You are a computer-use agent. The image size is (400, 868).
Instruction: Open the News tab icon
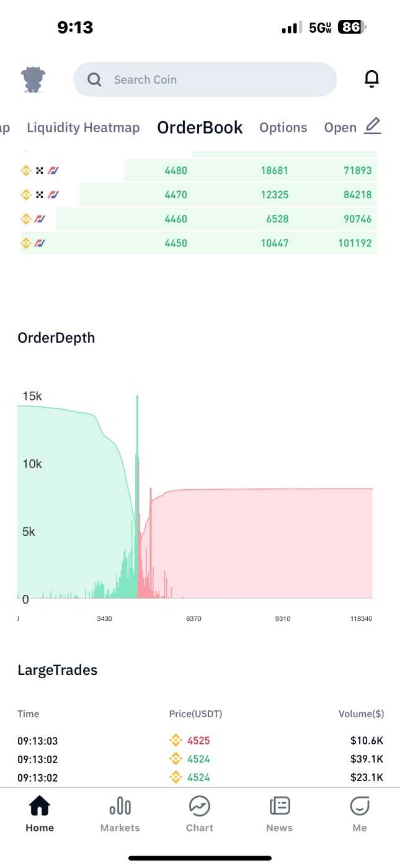click(x=280, y=807)
